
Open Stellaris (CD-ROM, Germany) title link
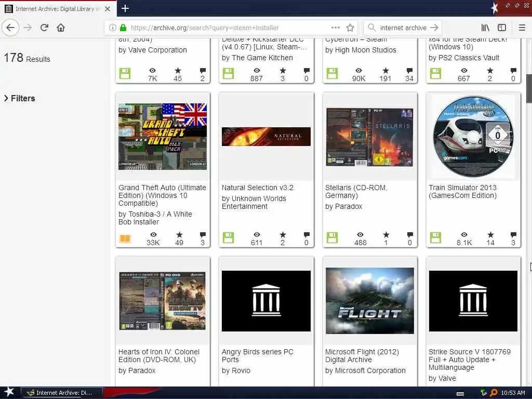(x=356, y=192)
